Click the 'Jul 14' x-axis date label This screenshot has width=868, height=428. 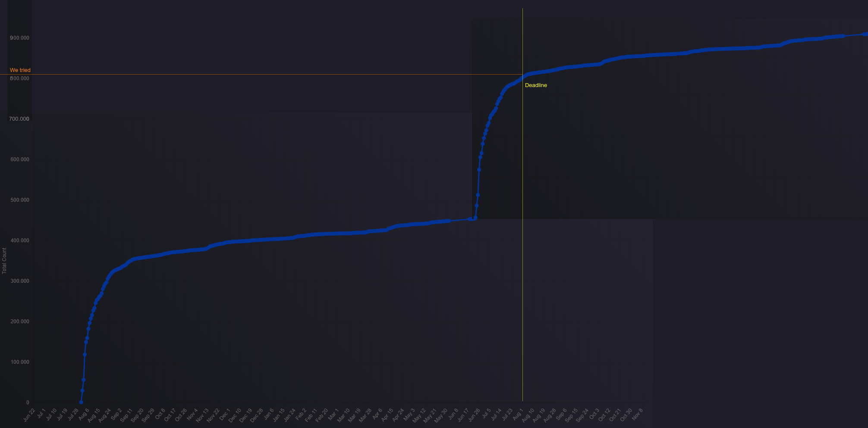(x=496, y=414)
